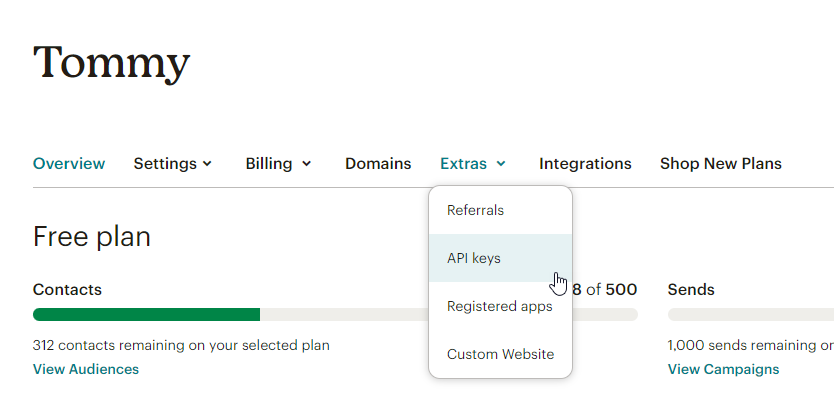Screen dimensions: 834x404
Task: Select Registered apps in the dropdown
Action: pyautogui.click(x=501, y=306)
